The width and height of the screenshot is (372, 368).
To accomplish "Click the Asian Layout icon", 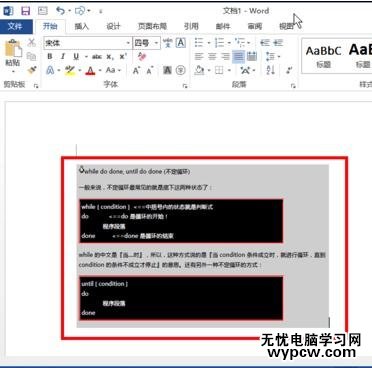I will tap(245, 70).
